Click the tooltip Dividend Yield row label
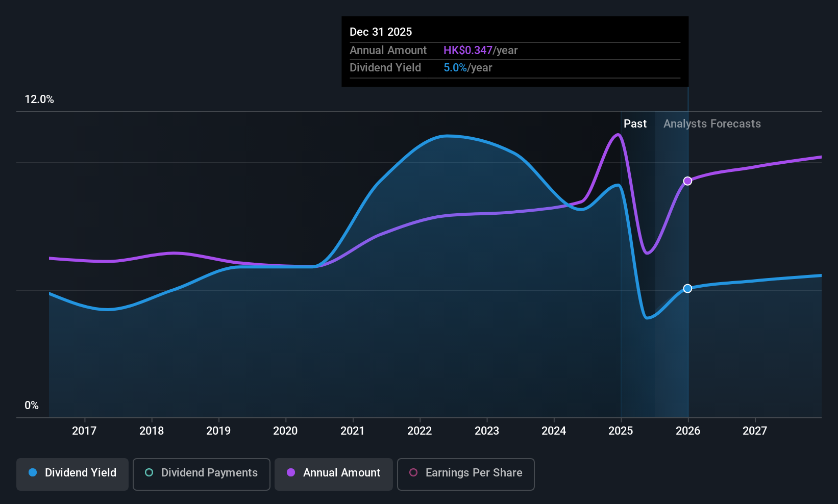The width and height of the screenshot is (838, 504). 385,68
